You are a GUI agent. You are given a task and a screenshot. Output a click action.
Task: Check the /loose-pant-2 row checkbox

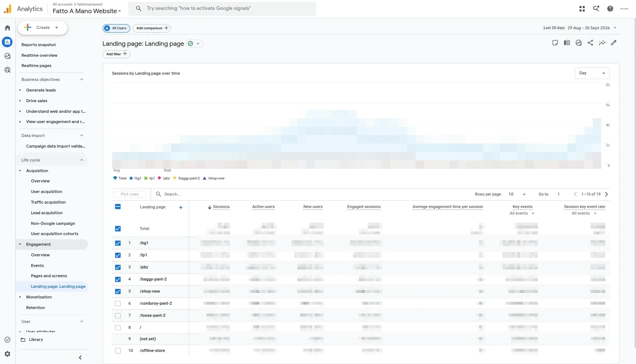[118, 316]
